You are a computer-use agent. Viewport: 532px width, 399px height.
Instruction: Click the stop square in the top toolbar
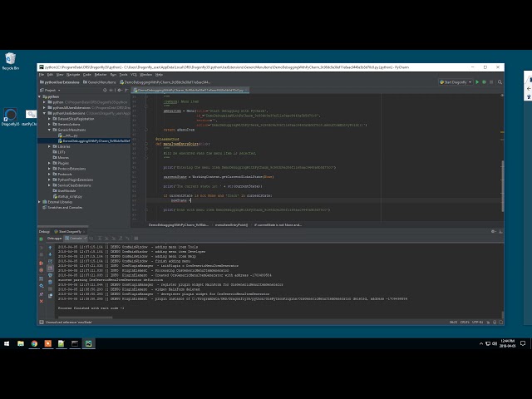pos(491,82)
